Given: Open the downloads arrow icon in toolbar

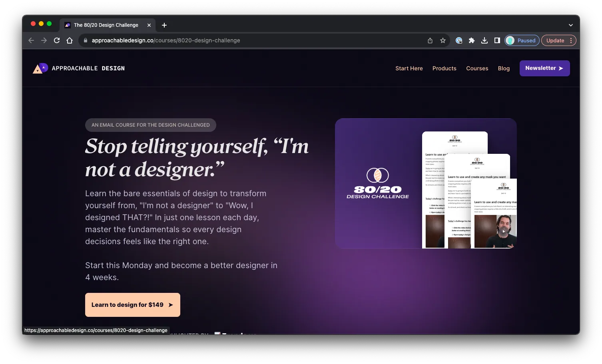Looking at the screenshot, I should tap(484, 40).
